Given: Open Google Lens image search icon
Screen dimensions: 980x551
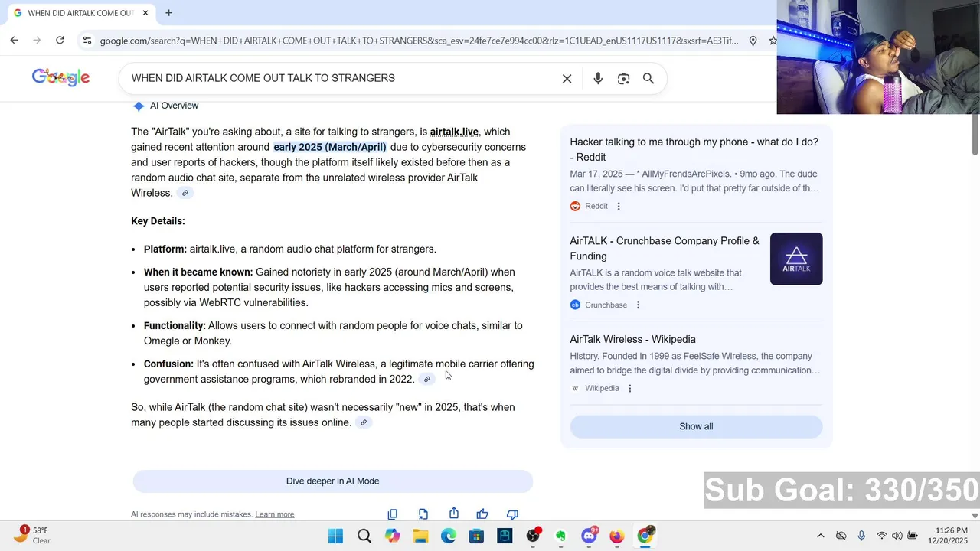Looking at the screenshot, I should point(623,78).
